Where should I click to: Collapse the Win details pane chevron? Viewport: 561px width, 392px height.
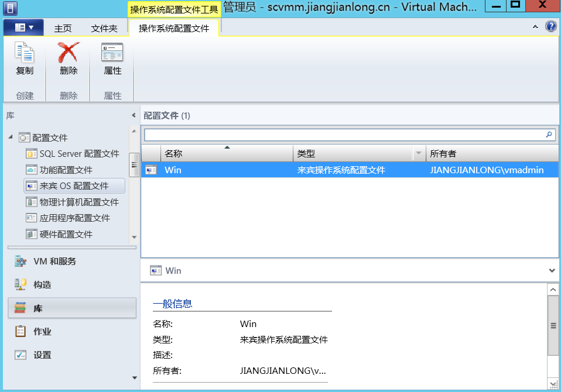click(552, 270)
